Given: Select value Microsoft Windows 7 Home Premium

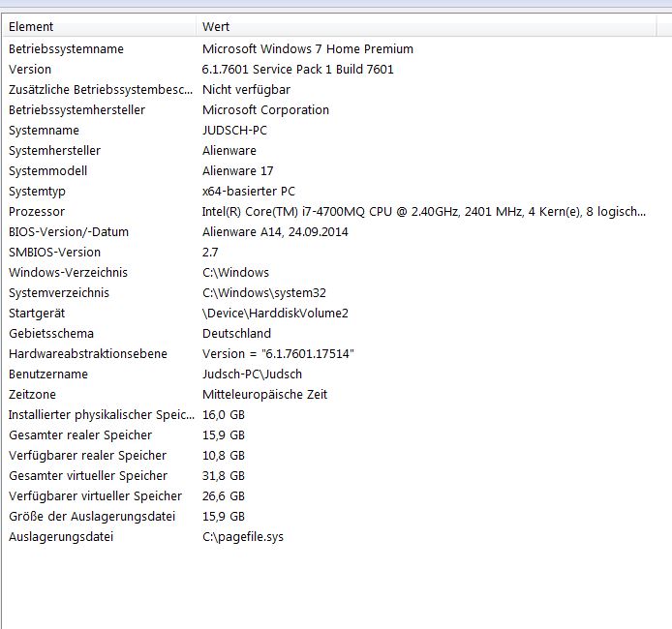Looking at the screenshot, I should [x=308, y=48].
